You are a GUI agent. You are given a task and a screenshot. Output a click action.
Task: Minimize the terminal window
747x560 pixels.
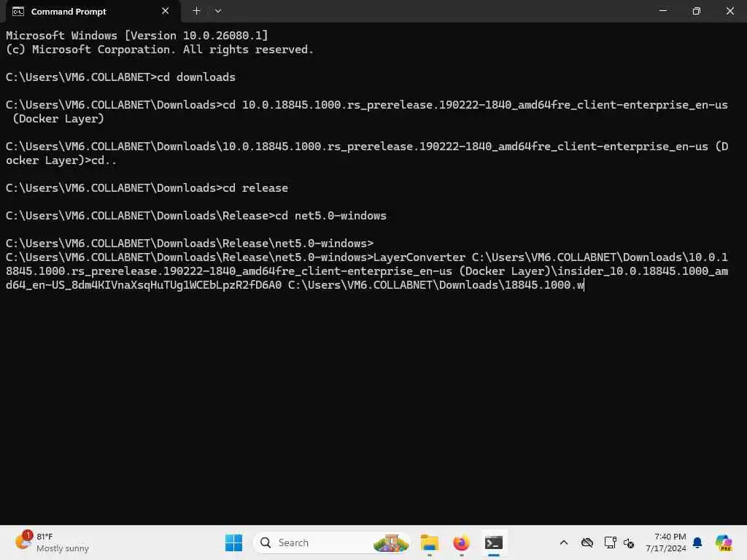(x=663, y=11)
